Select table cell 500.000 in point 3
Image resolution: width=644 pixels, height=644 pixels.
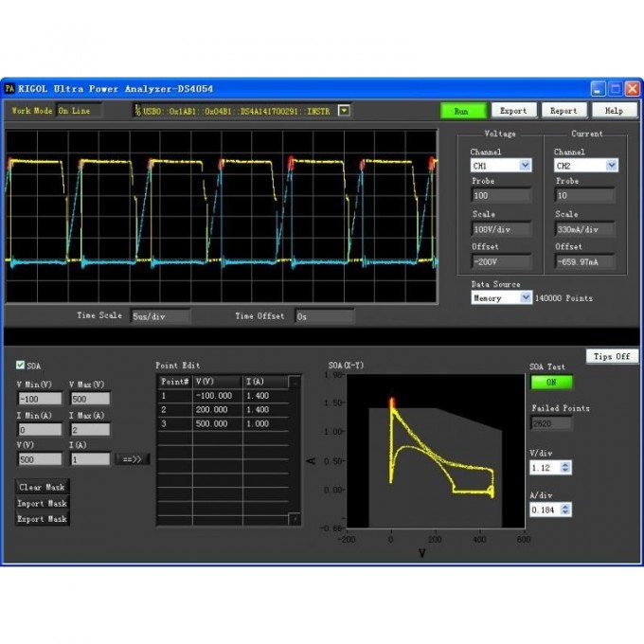point(217,423)
